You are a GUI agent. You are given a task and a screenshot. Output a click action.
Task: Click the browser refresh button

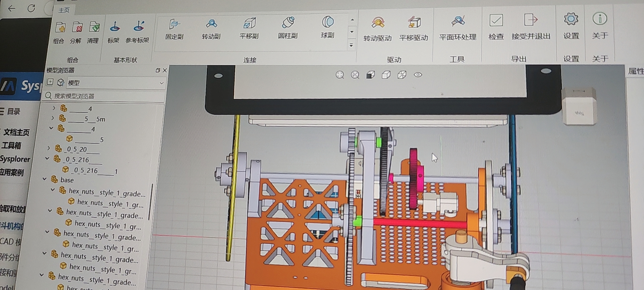pyautogui.click(x=31, y=8)
